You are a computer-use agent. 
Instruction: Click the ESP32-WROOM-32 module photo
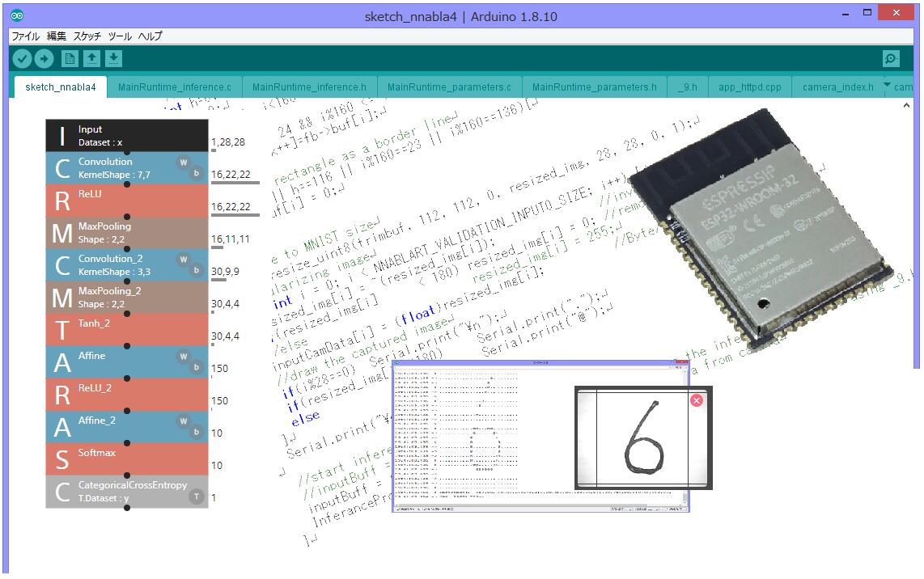pyautogui.click(x=761, y=229)
